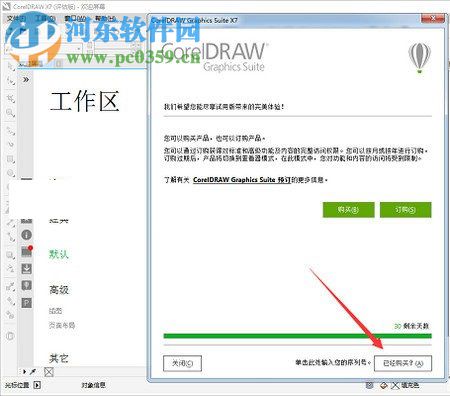Select the Transparency tool

pyautogui.click(x=11, y=269)
